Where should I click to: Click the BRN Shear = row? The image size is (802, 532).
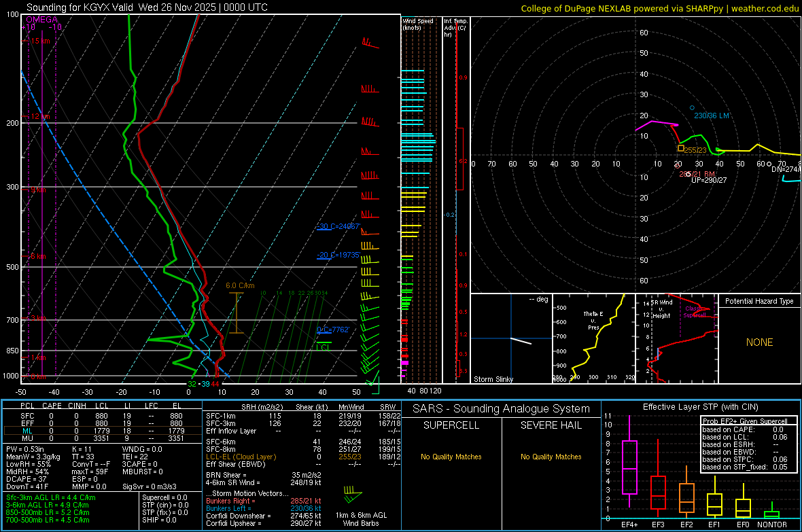tap(264, 475)
